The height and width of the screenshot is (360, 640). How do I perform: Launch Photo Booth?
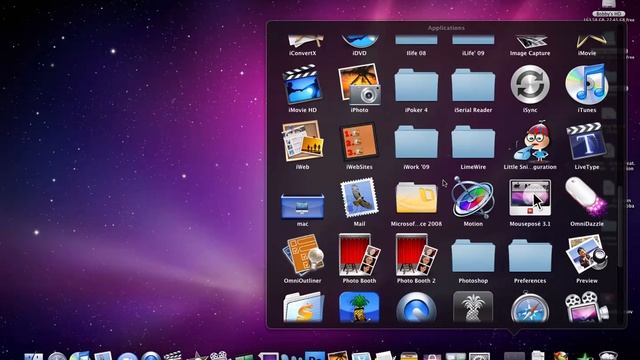click(359, 255)
